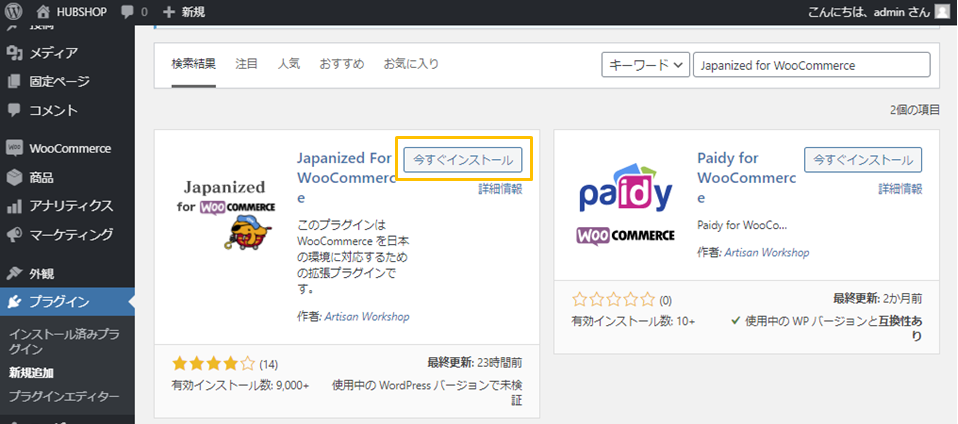Click 有効インストール数: 9,000+ text

(x=240, y=386)
